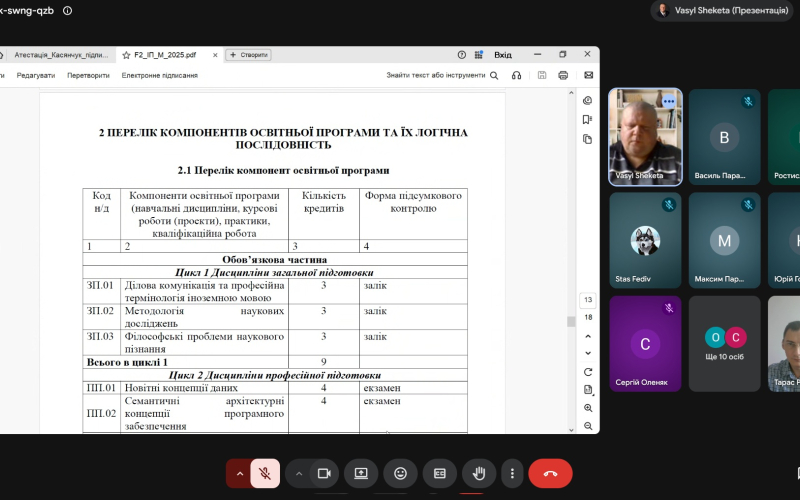Start presenting your screen
The image size is (800, 500).
tap(361, 473)
